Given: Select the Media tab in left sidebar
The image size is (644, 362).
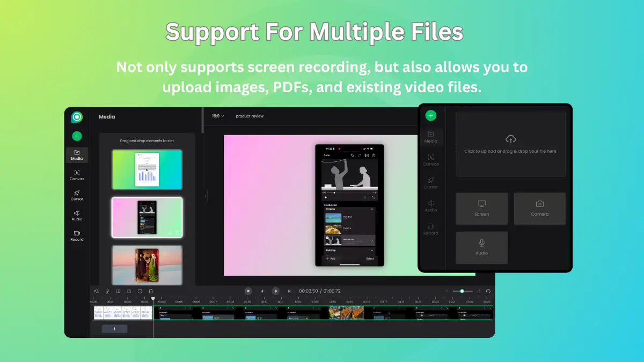Looking at the screenshot, I should tap(77, 155).
